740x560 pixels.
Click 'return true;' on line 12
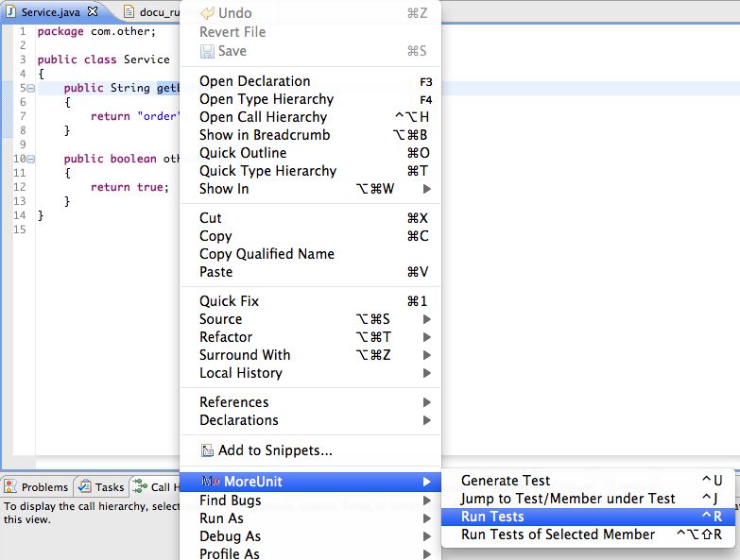pyautogui.click(x=129, y=187)
